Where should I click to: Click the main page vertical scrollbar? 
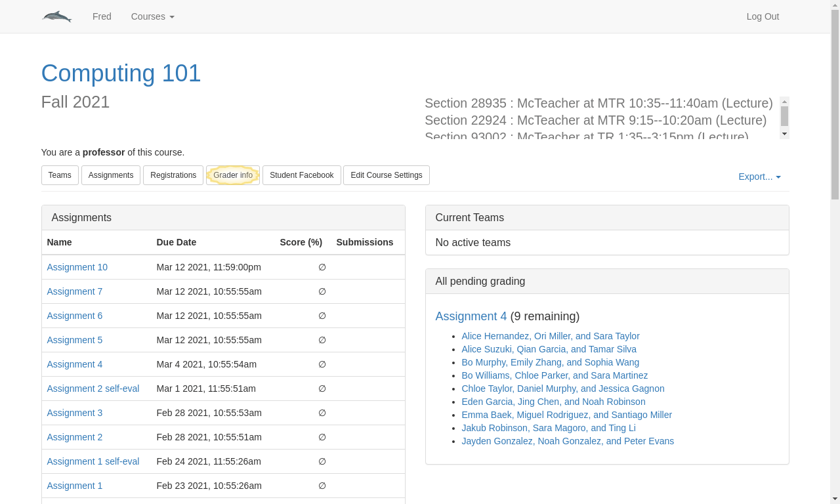pyautogui.click(x=835, y=105)
